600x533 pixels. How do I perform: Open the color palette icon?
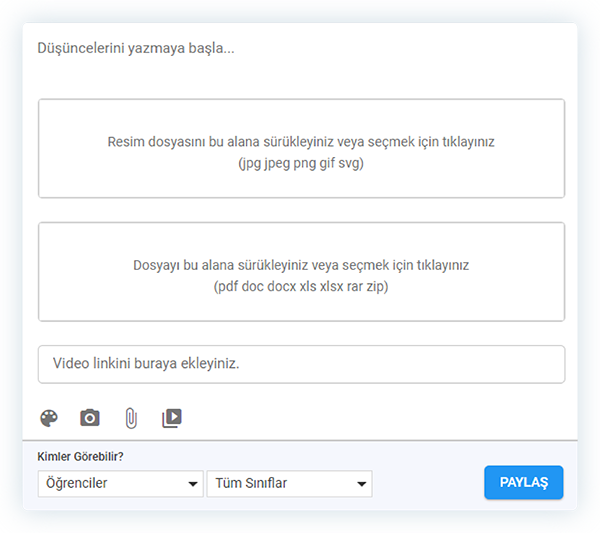48,418
